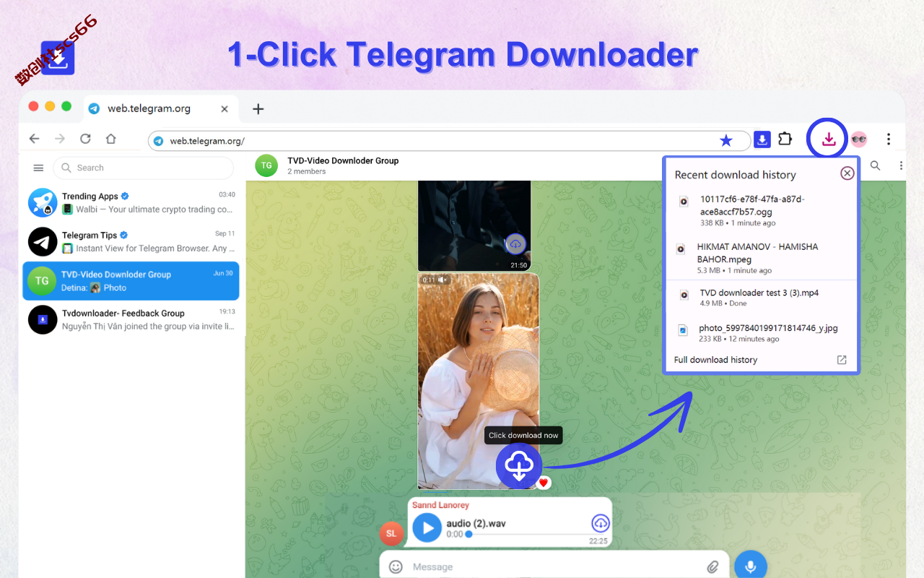Click the SL user avatar

(x=391, y=533)
